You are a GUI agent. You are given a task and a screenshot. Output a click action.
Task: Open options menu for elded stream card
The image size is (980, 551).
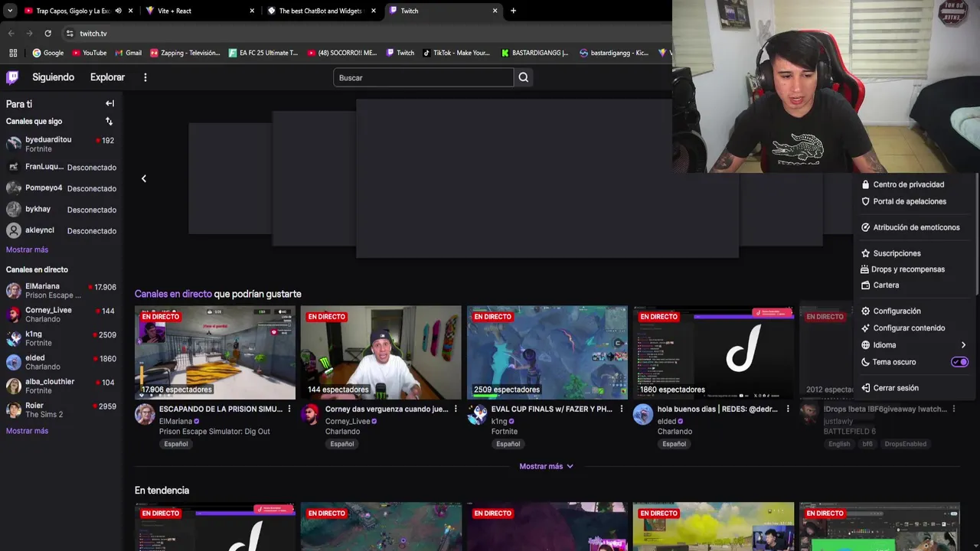787,409
